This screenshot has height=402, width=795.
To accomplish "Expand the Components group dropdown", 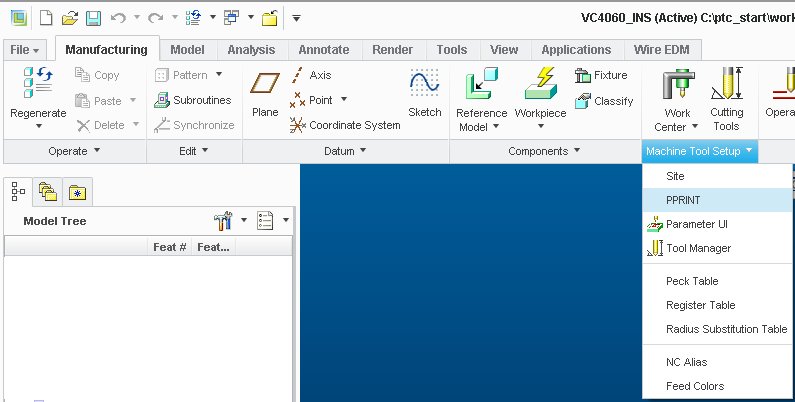I will (x=544, y=151).
